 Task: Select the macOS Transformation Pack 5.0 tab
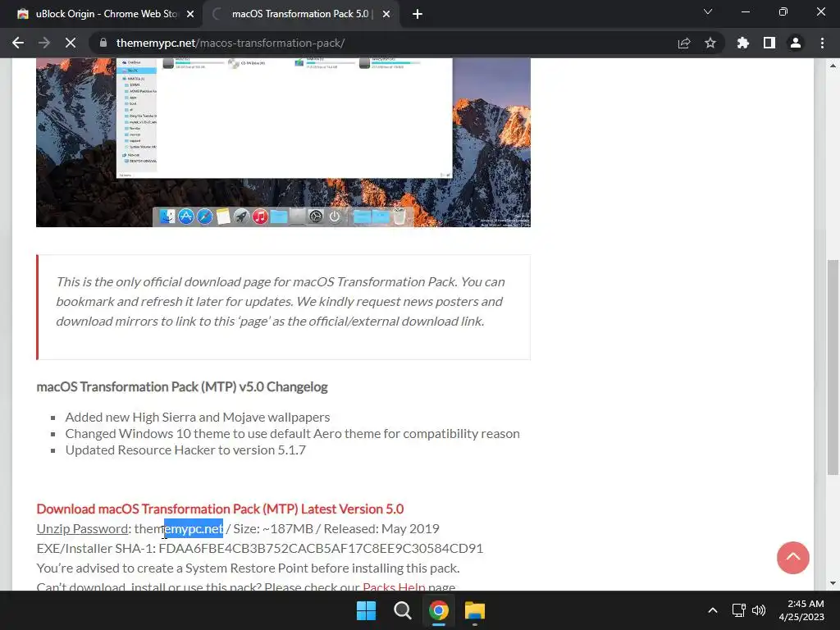click(302, 15)
